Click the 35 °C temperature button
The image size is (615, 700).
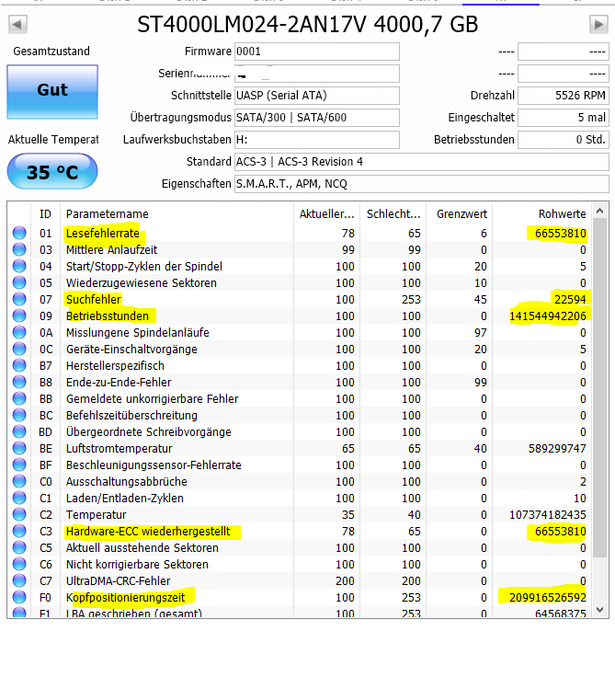pyautogui.click(x=52, y=171)
